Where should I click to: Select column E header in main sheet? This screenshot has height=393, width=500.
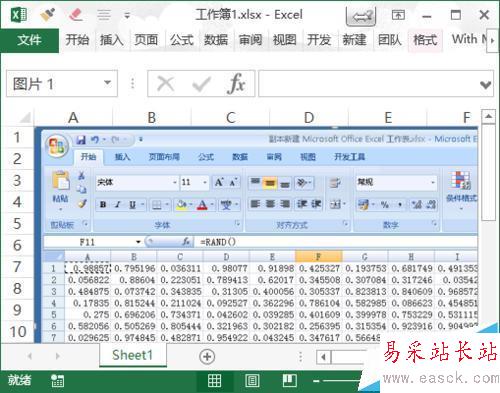click(388, 117)
